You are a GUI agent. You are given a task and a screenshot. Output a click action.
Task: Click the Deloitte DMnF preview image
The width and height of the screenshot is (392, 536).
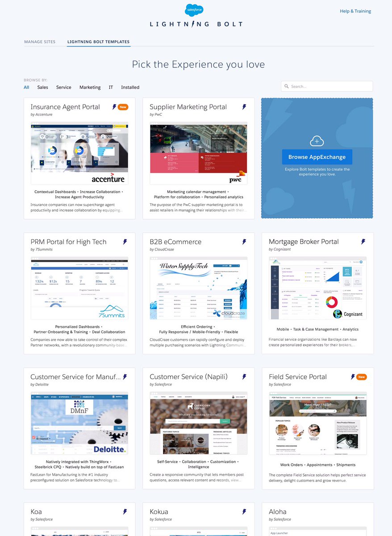[x=79, y=423]
